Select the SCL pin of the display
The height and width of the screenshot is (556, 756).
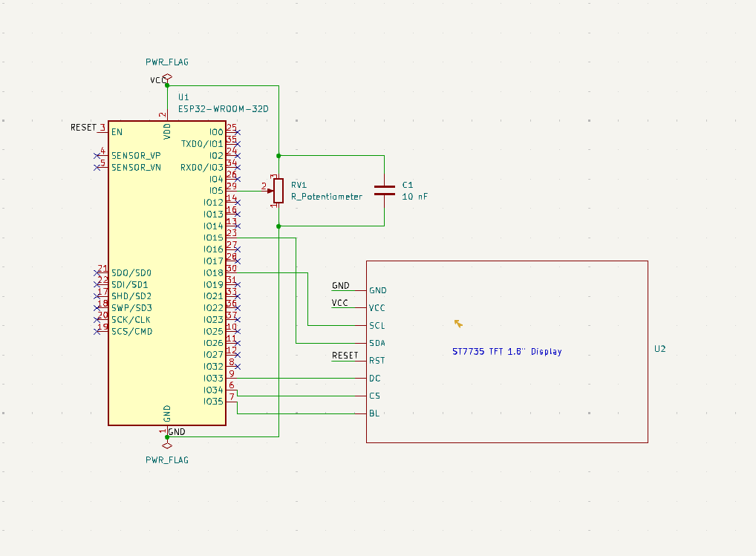377,325
